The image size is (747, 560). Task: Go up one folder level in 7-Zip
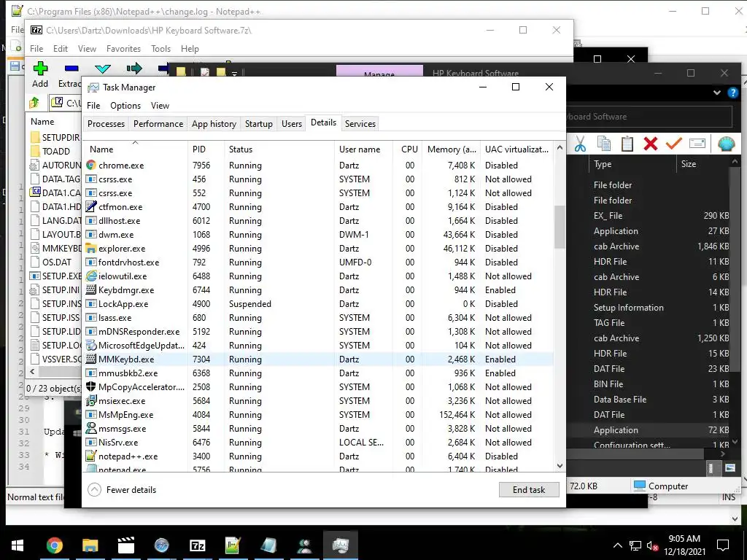click(34, 102)
